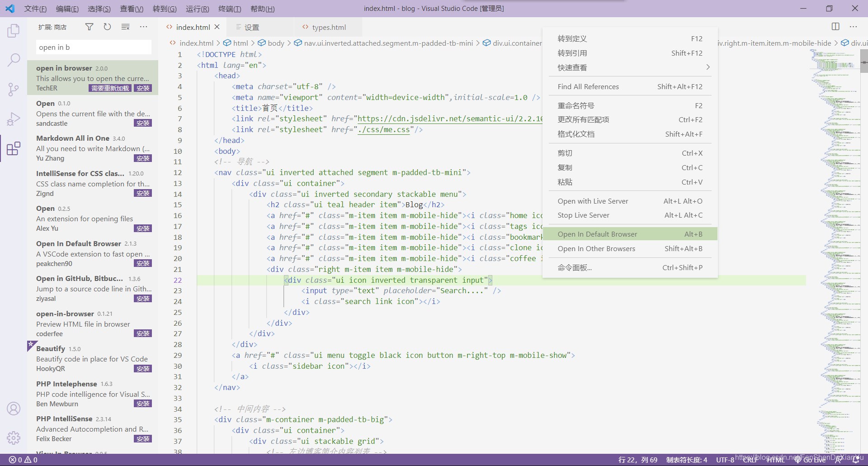Click the VS Code logo icon
This screenshot has width=868, height=466.
click(10, 9)
